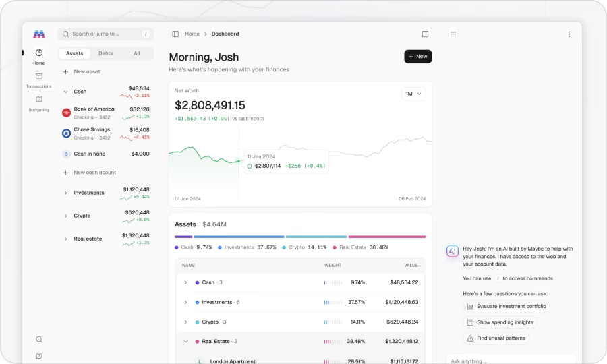
Task: Click the WEIGHT column header
Action: 333,266
